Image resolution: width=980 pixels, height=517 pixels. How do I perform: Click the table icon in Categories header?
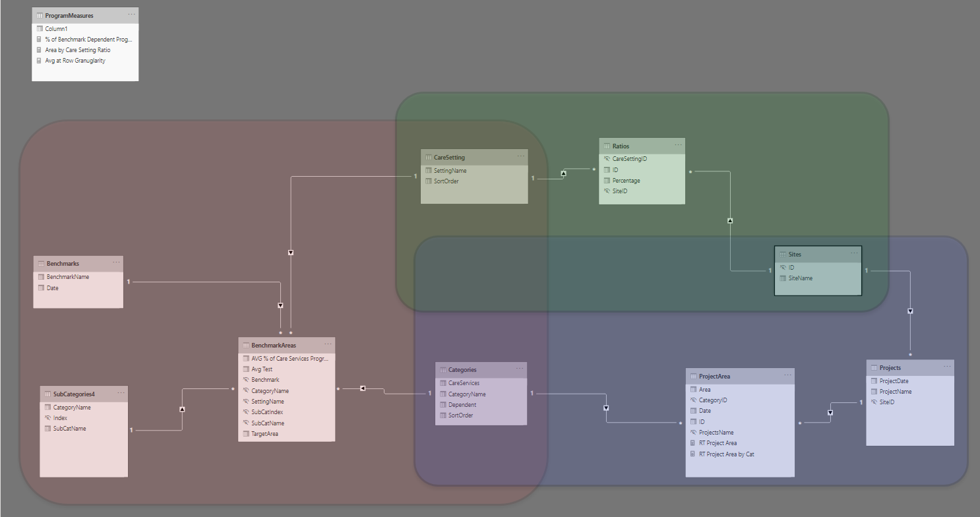[x=443, y=370]
